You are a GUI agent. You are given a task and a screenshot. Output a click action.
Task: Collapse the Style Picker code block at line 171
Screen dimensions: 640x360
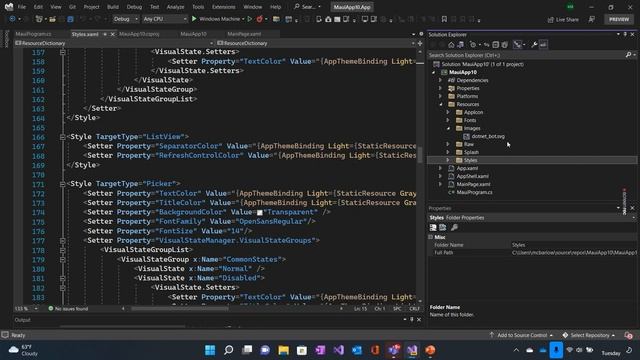point(62,184)
